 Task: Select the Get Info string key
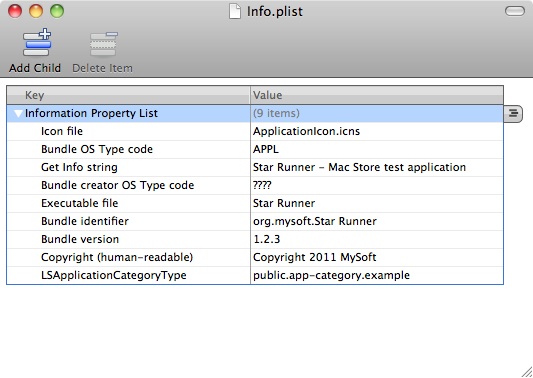[x=79, y=167]
